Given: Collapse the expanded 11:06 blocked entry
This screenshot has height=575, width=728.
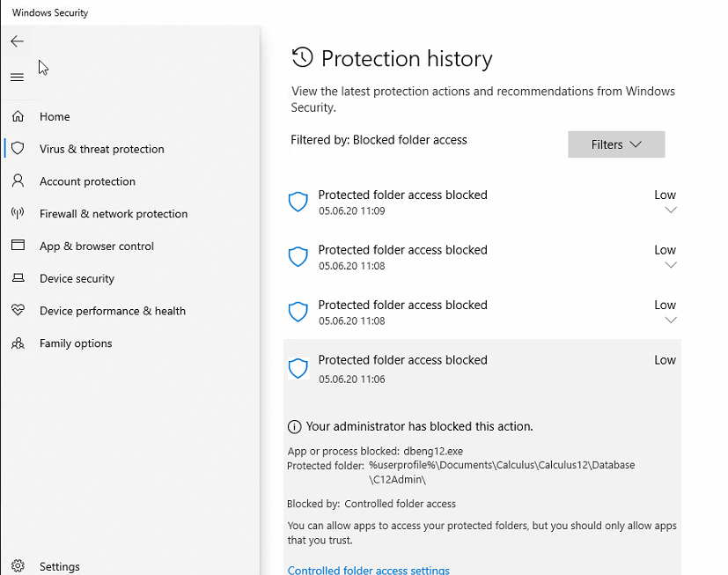Looking at the screenshot, I should pos(482,368).
